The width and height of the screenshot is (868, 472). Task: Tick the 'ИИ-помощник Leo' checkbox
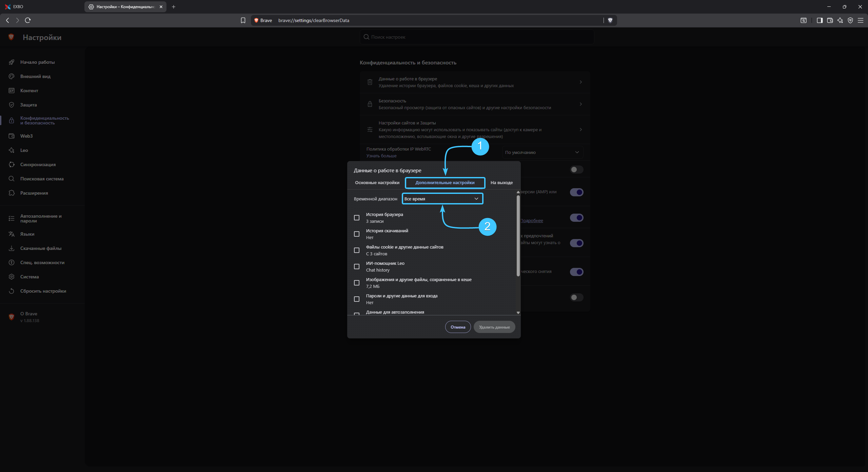pyautogui.click(x=357, y=267)
